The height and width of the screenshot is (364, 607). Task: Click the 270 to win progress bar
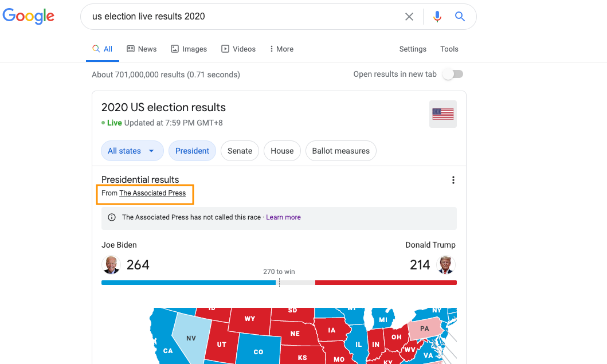[x=279, y=283]
